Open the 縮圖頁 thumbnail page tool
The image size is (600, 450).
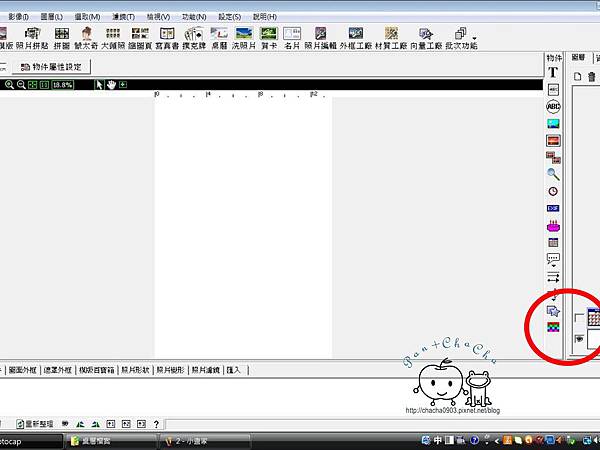point(140,38)
